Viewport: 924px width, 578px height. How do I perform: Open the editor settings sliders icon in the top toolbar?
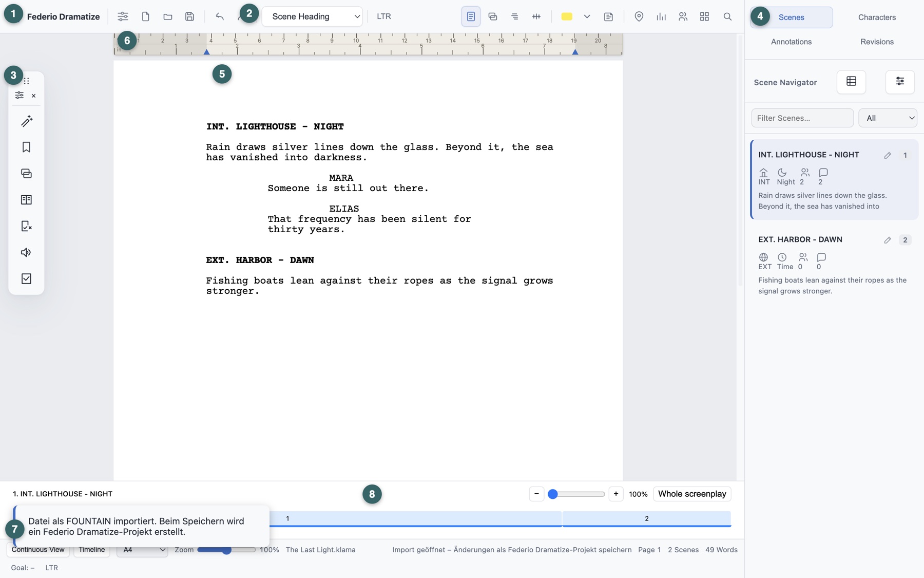(x=123, y=16)
